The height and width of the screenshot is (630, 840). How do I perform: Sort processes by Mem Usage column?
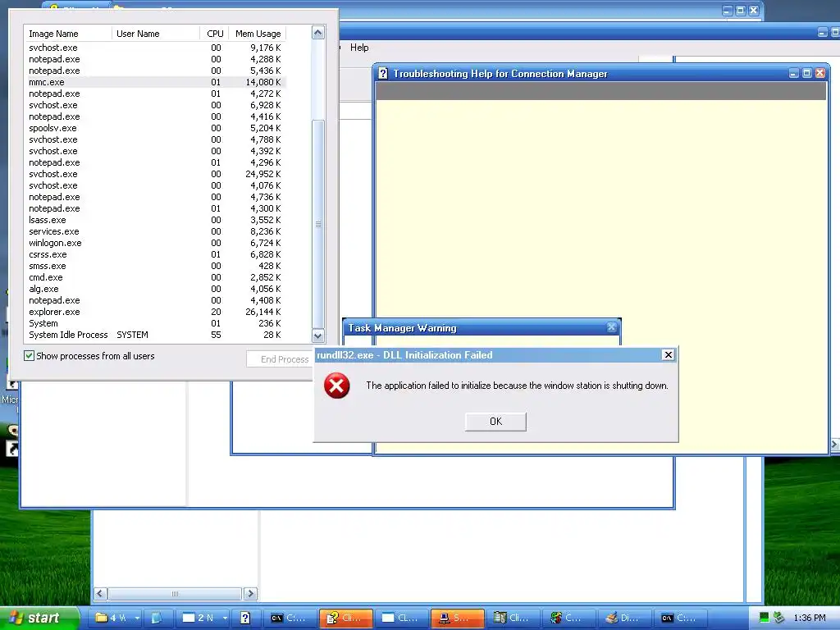click(258, 34)
